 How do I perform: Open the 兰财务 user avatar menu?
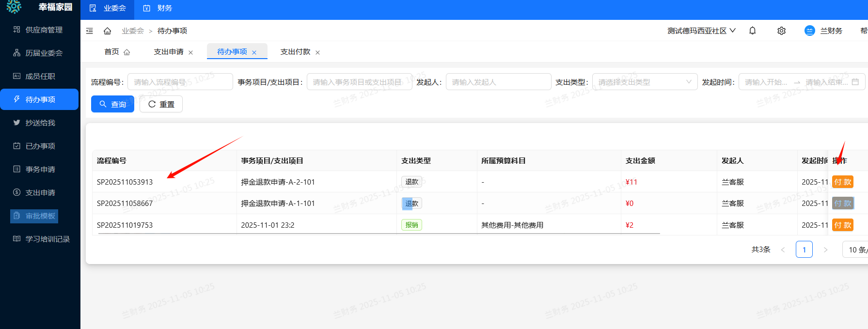[x=823, y=31]
